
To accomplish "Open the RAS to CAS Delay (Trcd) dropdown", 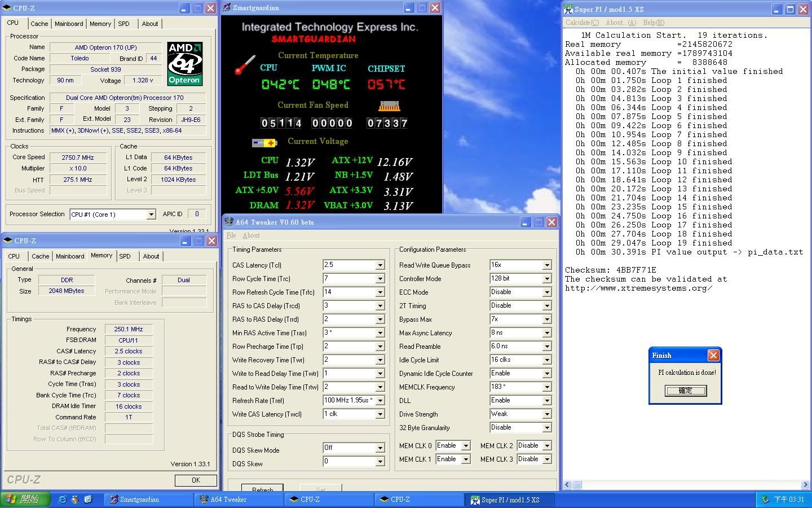I will pos(380,306).
